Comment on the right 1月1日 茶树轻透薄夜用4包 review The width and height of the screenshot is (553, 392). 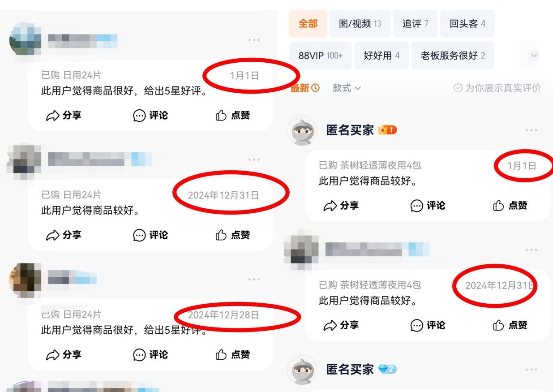(428, 206)
